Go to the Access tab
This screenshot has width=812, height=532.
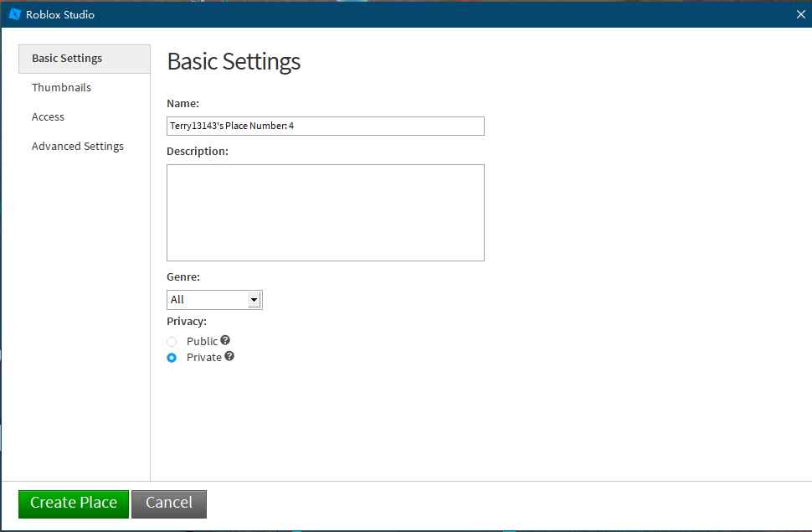(x=49, y=117)
